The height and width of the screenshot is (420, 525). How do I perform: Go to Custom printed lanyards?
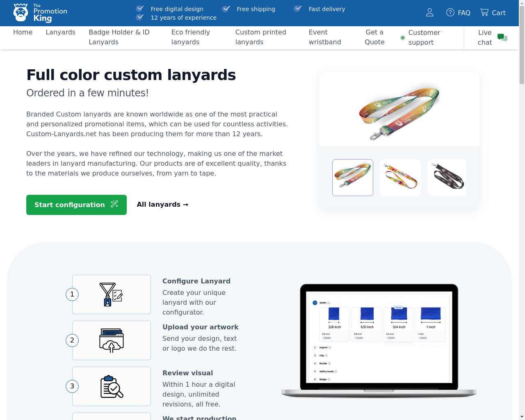coord(260,37)
